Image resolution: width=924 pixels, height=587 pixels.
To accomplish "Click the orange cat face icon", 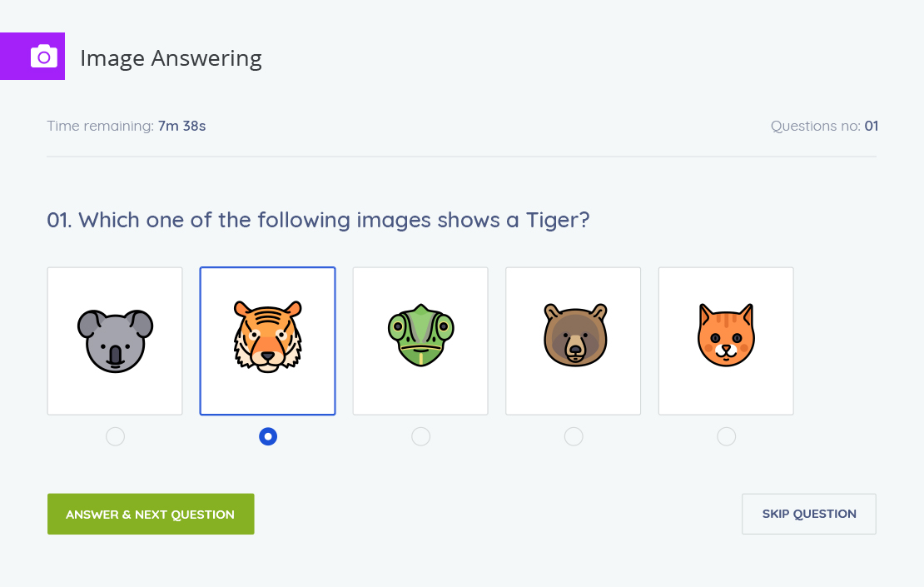I will (726, 336).
